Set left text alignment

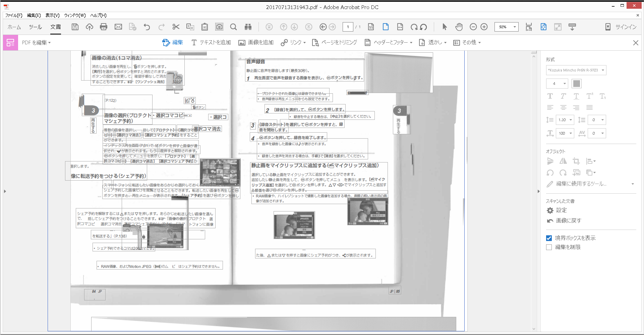pos(550,107)
